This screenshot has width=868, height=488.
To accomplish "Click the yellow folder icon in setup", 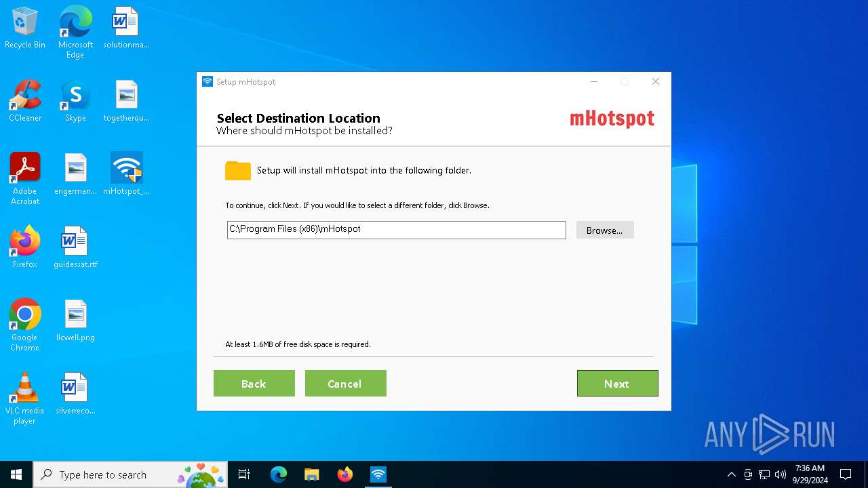I will (238, 171).
